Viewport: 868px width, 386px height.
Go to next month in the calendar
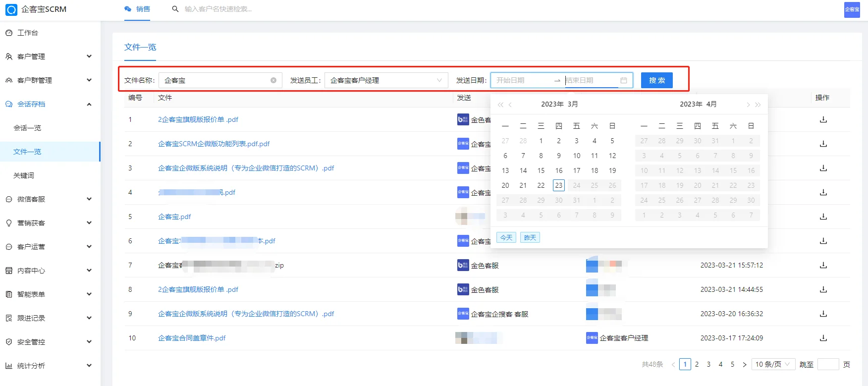[x=748, y=105]
